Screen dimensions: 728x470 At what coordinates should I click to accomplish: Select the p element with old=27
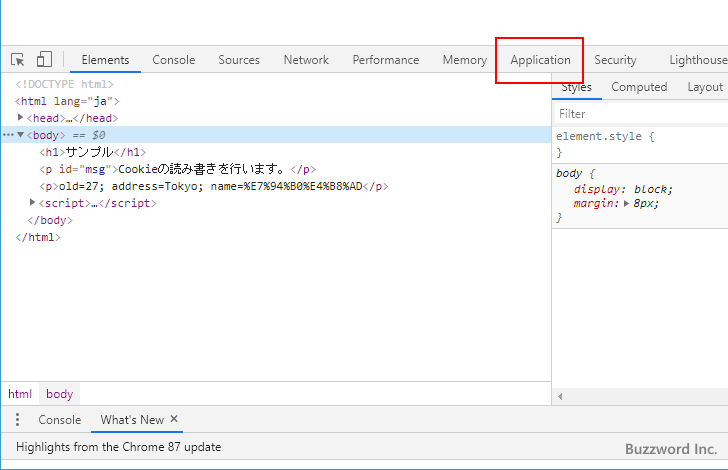coord(214,186)
